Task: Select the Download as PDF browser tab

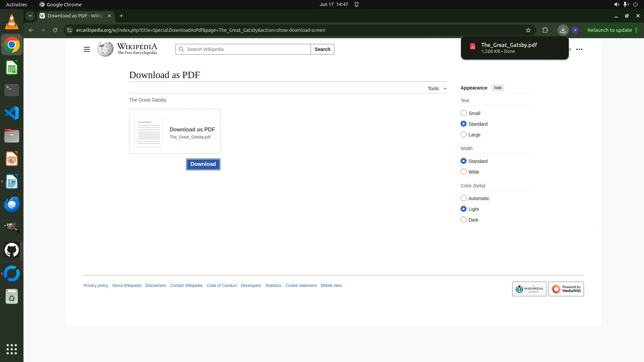Action: point(74,16)
